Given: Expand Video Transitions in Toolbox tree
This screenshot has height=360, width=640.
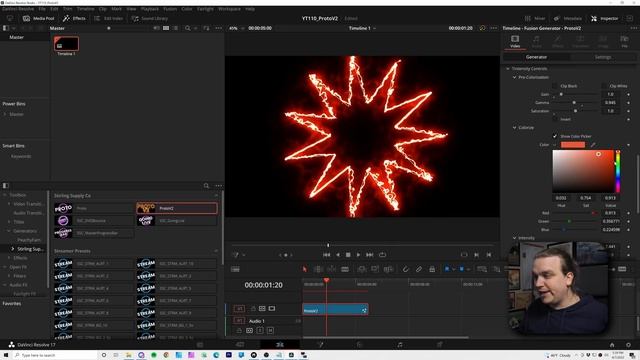Looking at the screenshot, I should pos(9,204).
